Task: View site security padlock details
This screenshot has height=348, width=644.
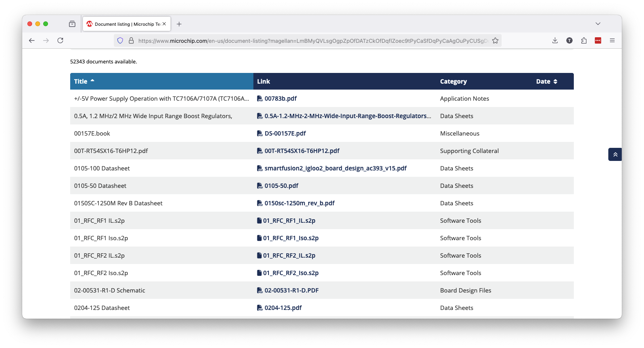Action: 131,40
